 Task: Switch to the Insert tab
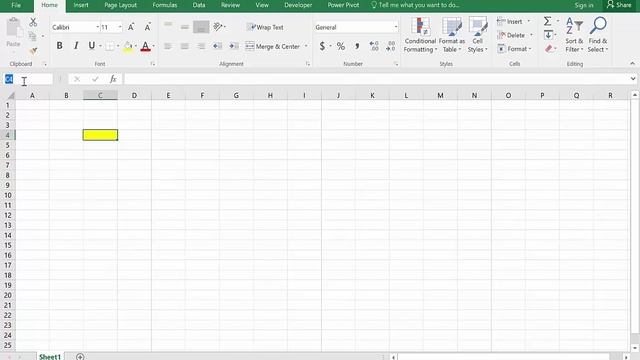81,5
